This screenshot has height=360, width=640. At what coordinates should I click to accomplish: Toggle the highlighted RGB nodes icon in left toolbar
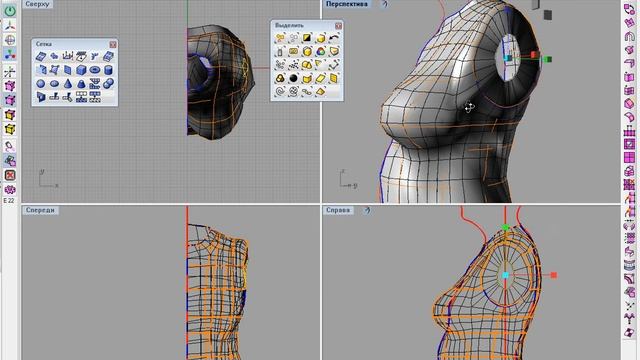point(10,54)
